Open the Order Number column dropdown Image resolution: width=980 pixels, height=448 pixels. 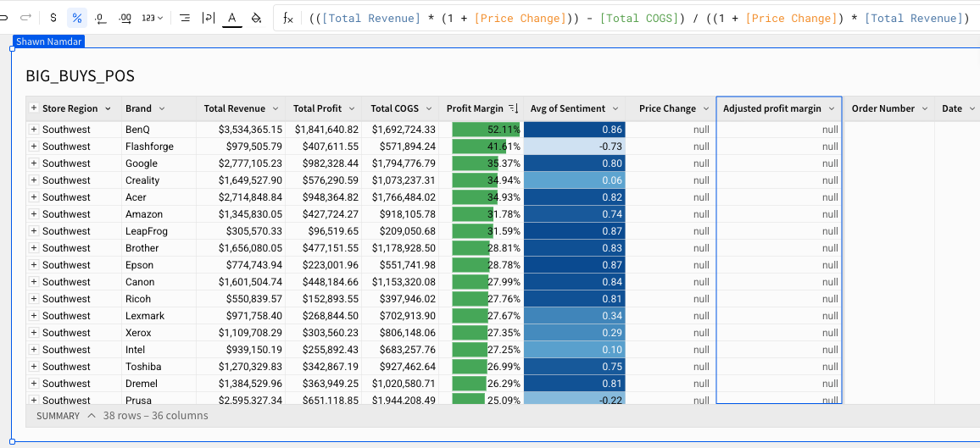[x=924, y=108]
